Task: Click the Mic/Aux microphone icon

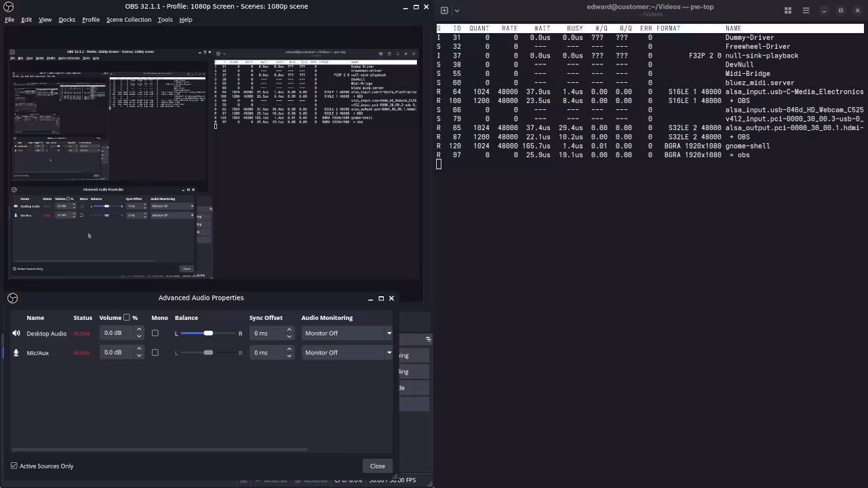Action: pyautogui.click(x=16, y=352)
